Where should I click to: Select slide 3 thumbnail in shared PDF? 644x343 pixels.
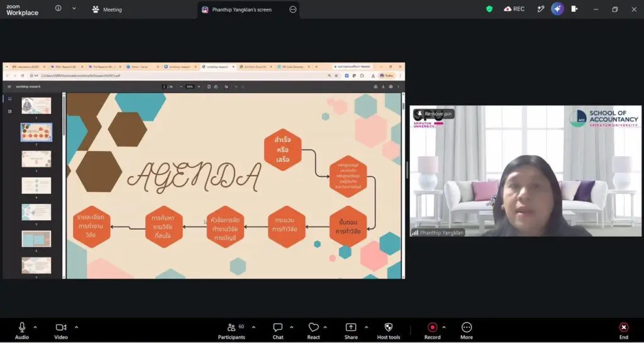pos(36,159)
